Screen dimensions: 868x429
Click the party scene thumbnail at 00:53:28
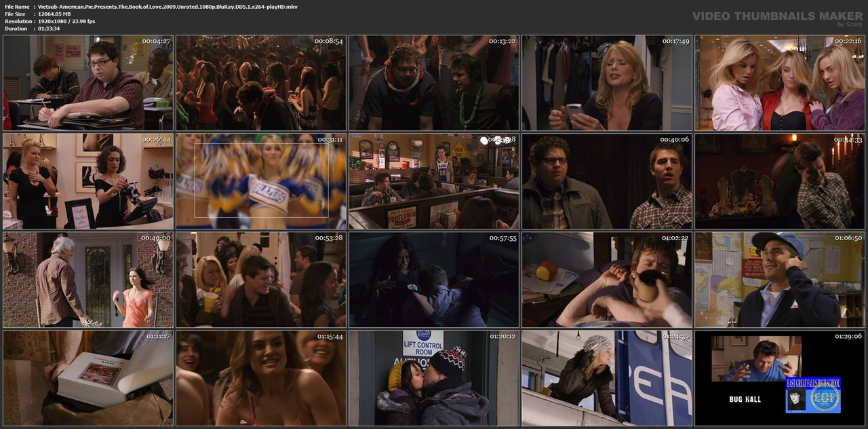[x=261, y=280]
